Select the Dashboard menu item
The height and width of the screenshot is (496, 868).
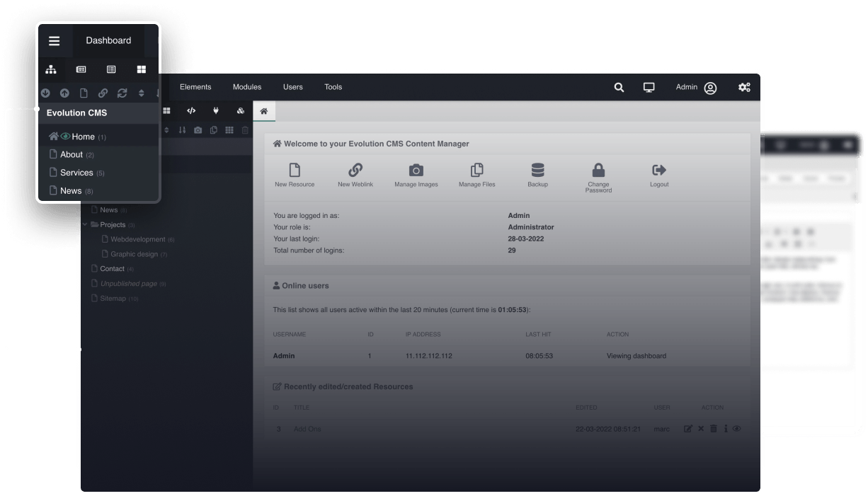[x=108, y=40]
